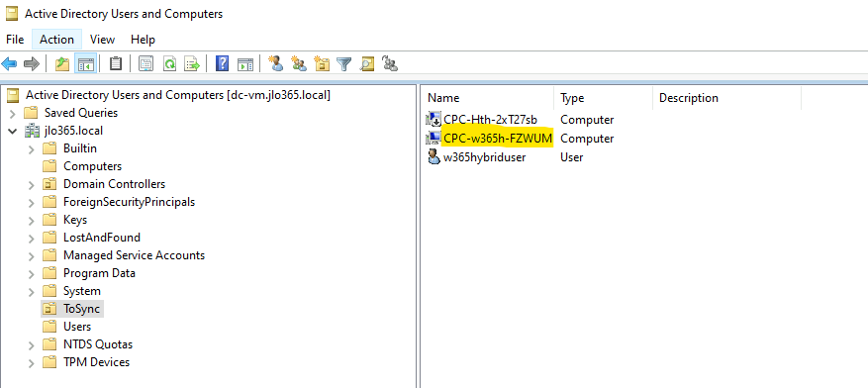Sort by Description column header
Viewport: 868px width, 388px height.
click(726, 98)
